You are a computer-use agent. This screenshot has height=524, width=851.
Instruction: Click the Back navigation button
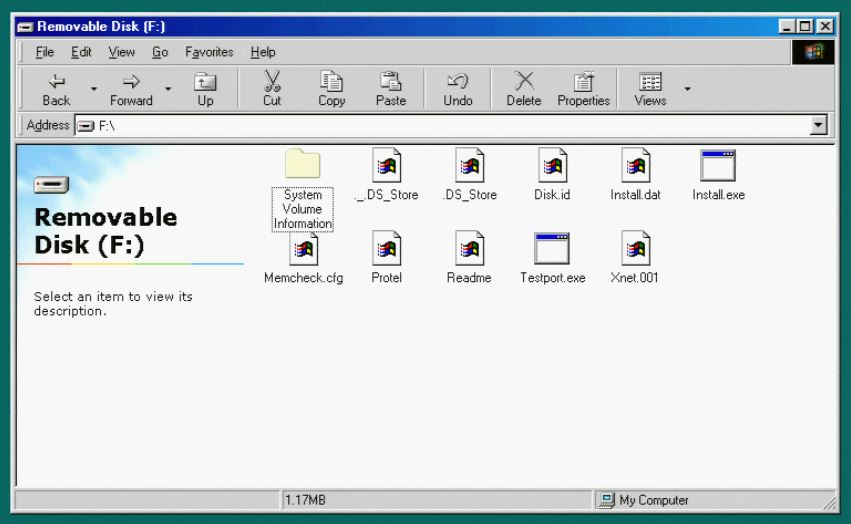pyautogui.click(x=56, y=89)
